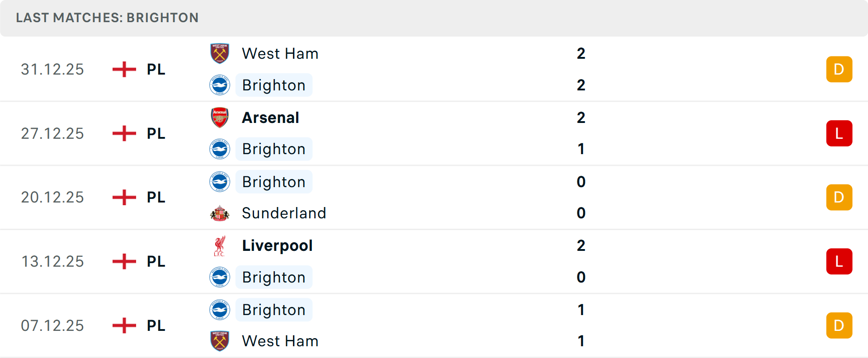Screen dimensions: 868x358
Task: Click the loss badge for Arsenal match
Action: point(839,133)
